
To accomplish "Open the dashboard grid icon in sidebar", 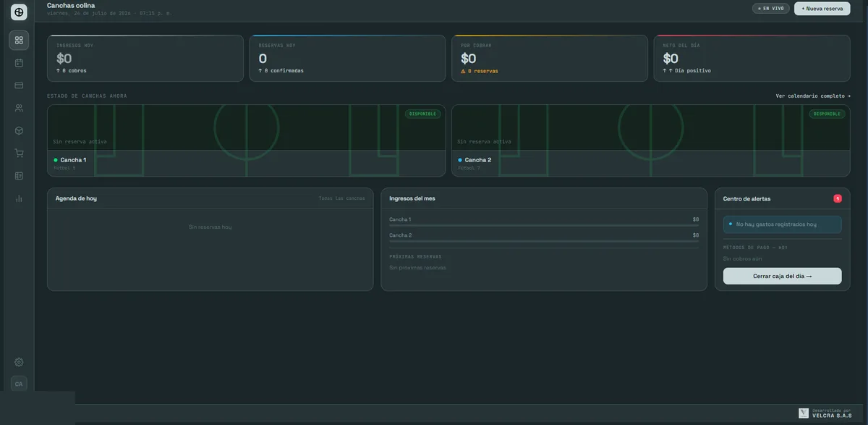I will click(x=19, y=40).
